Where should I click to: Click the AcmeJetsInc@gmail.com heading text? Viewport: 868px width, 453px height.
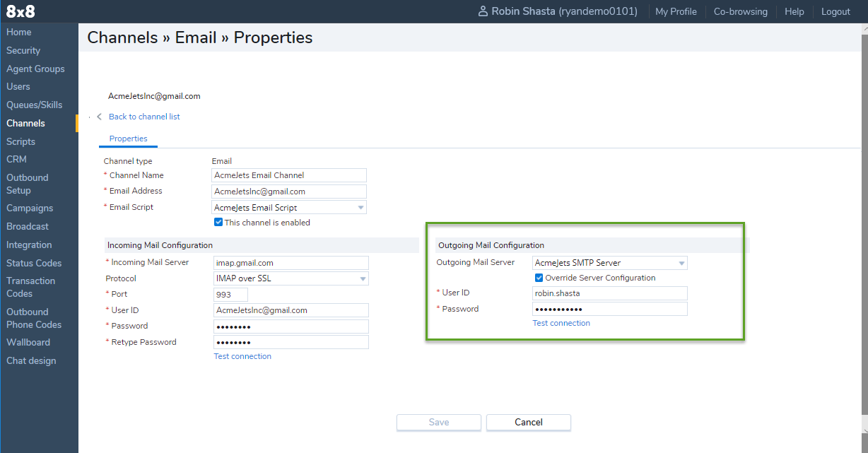pyautogui.click(x=154, y=96)
